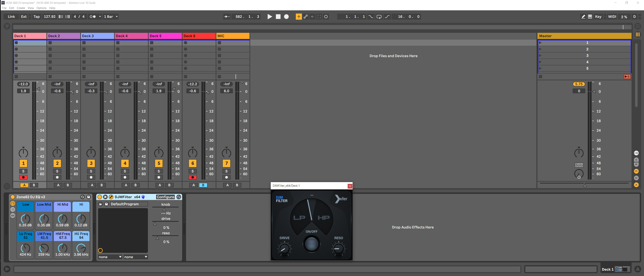Image resolution: width=644 pixels, height=276 pixels.
Task: Open the Options menu
Action: pos(42,8)
